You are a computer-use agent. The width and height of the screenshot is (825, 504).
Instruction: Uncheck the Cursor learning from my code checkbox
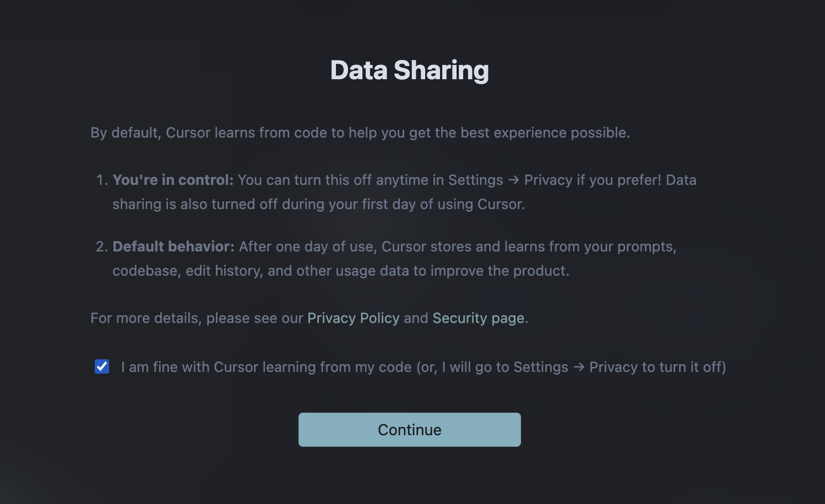pyautogui.click(x=102, y=366)
